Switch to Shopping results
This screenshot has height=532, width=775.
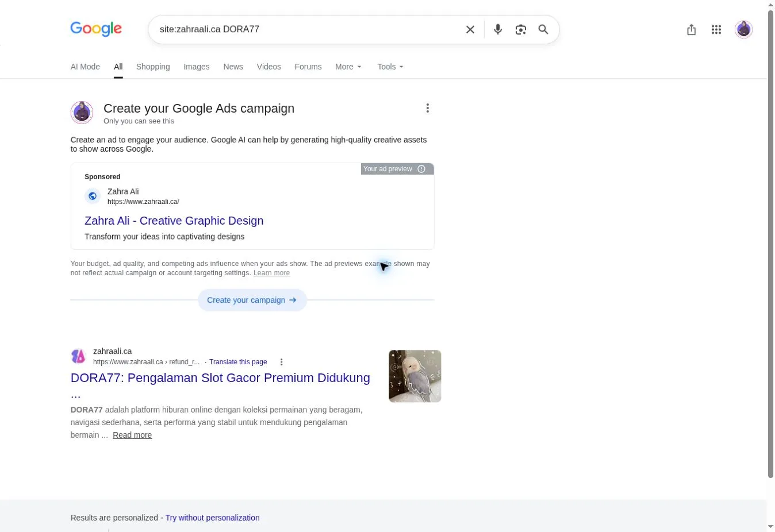tap(153, 67)
